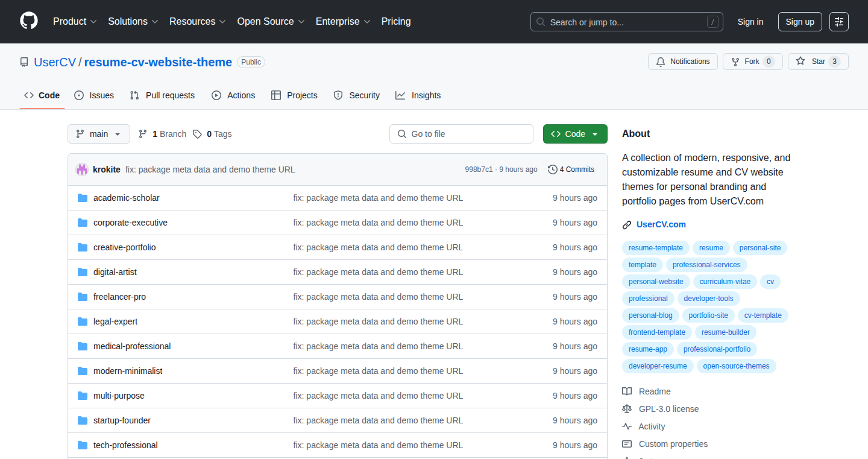Click the tag icon next to 0 Tags
This screenshot has height=459, width=868.
pyautogui.click(x=197, y=134)
